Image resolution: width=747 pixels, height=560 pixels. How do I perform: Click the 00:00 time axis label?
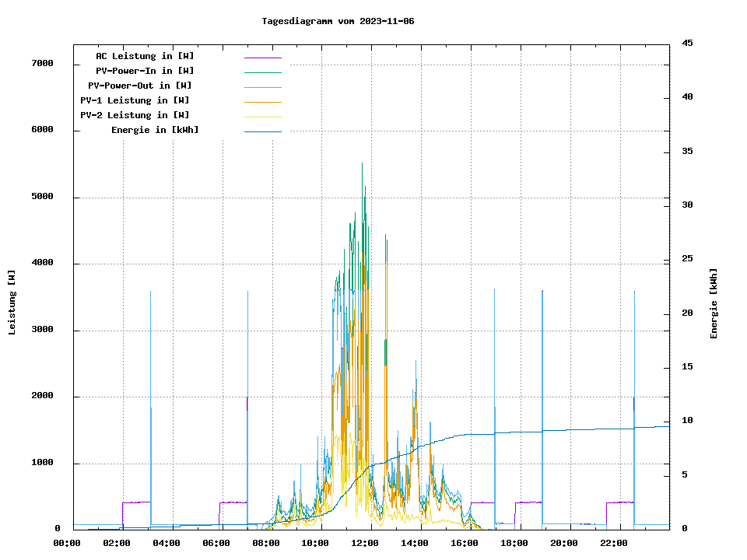click(67, 543)
